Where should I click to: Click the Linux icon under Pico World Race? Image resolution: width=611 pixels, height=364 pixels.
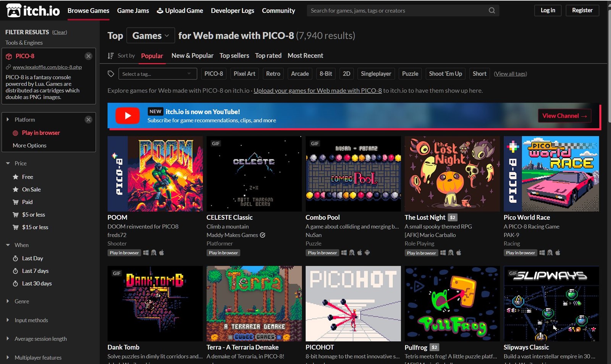[550, 253]
